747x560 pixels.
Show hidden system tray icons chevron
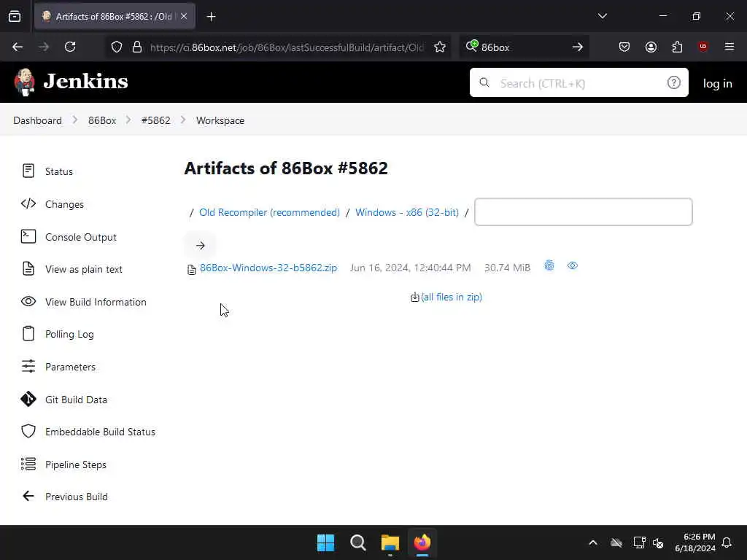coord(592,542)
